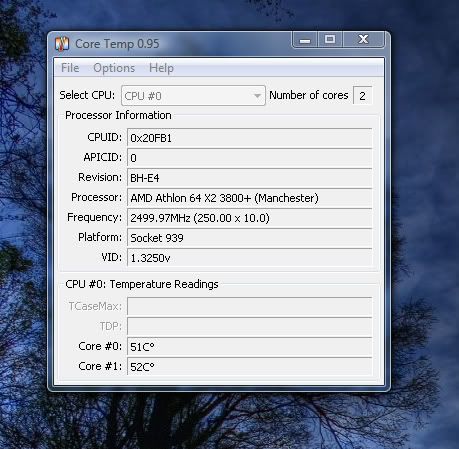Minimize the Core Temp window
The width and height of the screenshot is (459, 449).
pos(305,40)
